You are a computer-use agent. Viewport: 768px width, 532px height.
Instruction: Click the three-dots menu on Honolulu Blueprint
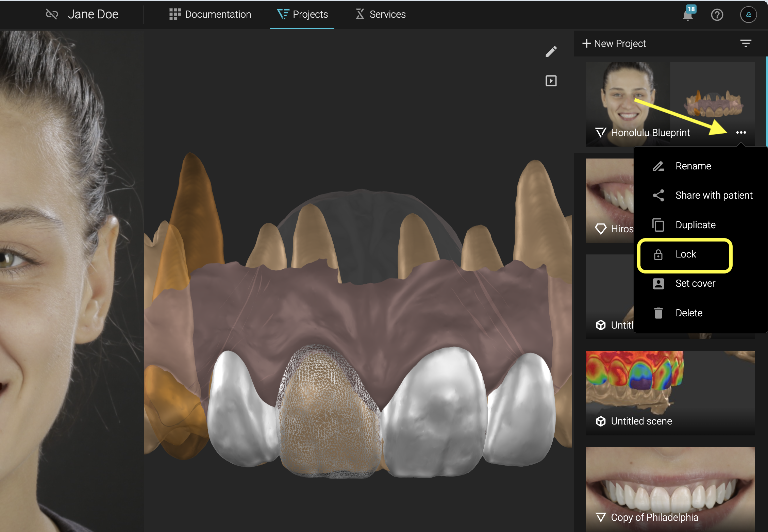[x=741, y=133]
